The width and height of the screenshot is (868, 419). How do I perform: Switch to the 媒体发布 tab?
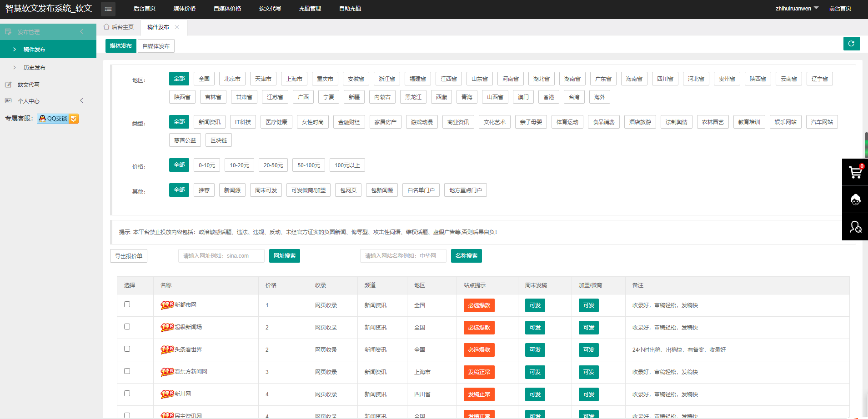click(121, 46)
